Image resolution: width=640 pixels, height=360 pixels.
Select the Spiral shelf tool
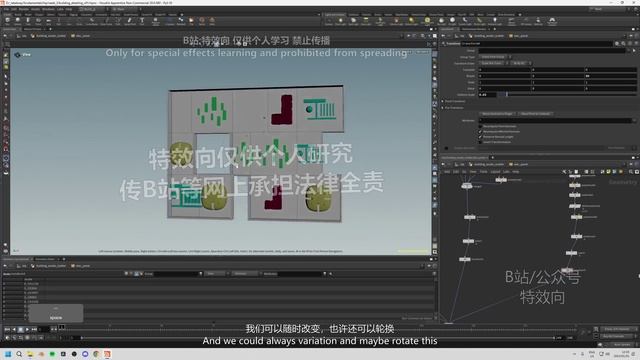click(x=202, y=20)
